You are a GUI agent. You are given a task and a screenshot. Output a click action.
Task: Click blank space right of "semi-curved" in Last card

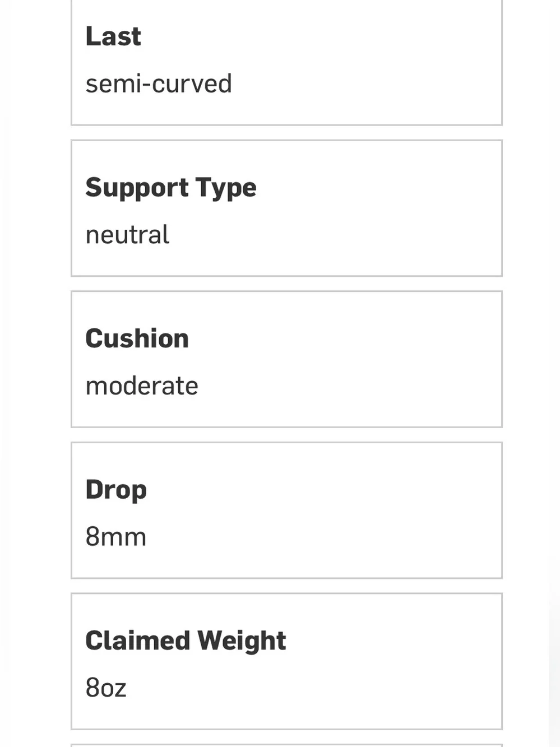tap(364, 84)
